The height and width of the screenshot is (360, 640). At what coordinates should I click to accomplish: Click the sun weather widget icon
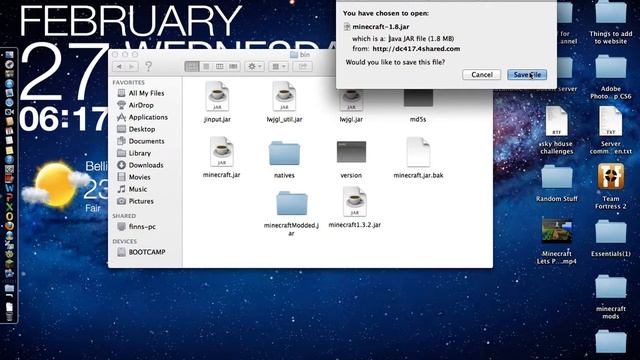click(55, 184)
